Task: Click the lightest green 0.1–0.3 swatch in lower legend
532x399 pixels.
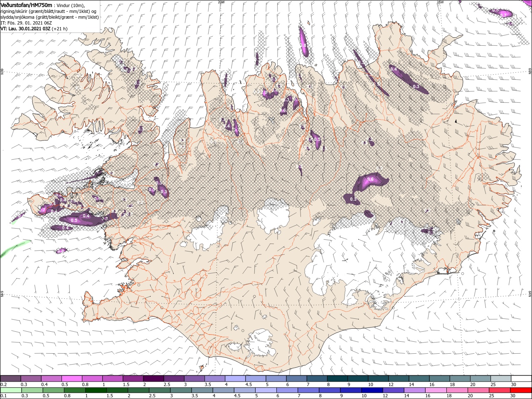Action: point(11,390)
